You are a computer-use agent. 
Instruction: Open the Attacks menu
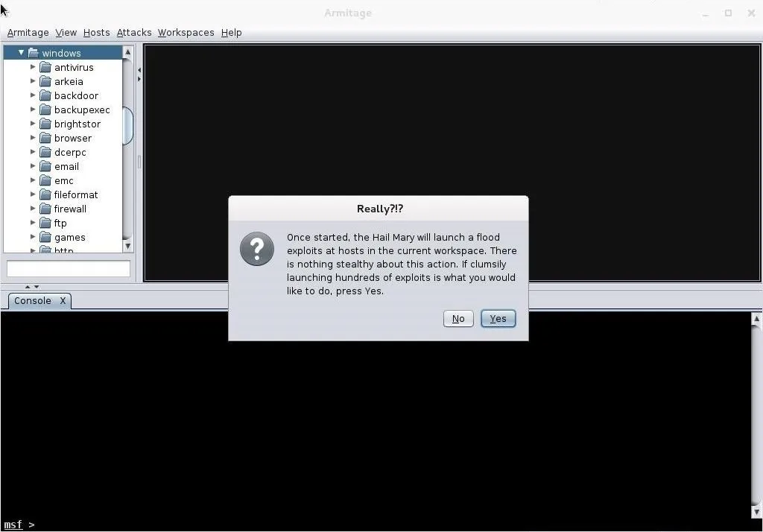pyautogui.click(x=134, y=33)
